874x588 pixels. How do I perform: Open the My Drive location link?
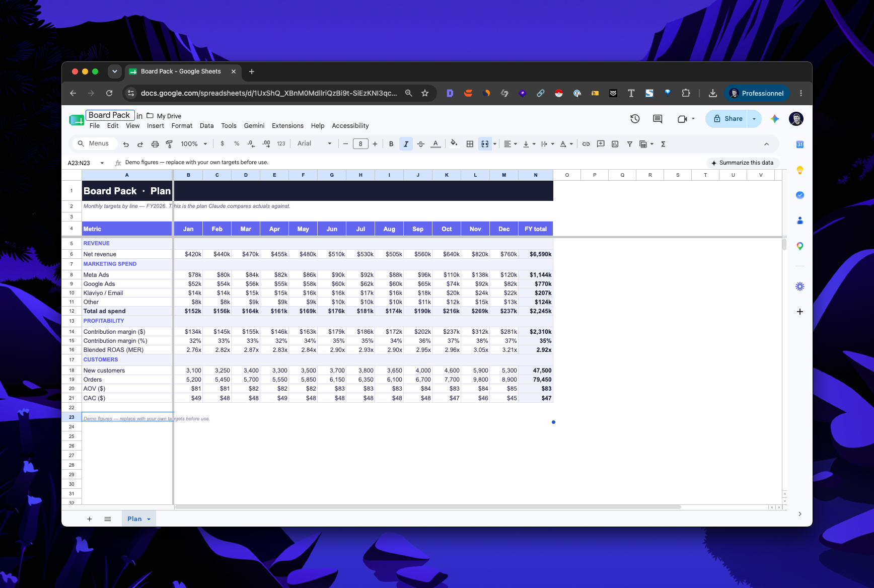(164, 116)
